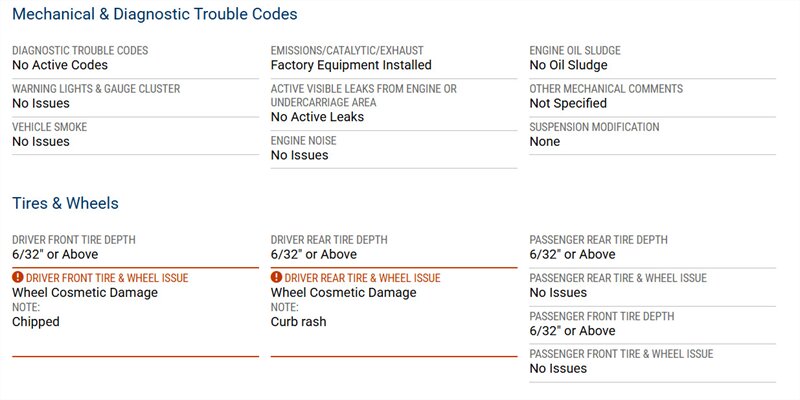Select the No Active Codes value
This screenshot has width=800, height=400.
(x=59, y=65)
